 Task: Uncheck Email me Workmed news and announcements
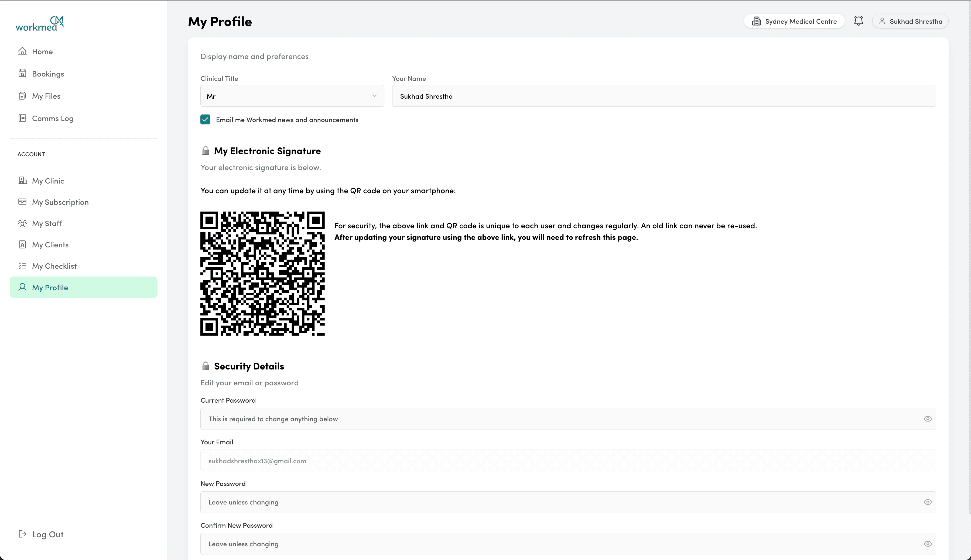pyautogui.click(x=205, y=119)
